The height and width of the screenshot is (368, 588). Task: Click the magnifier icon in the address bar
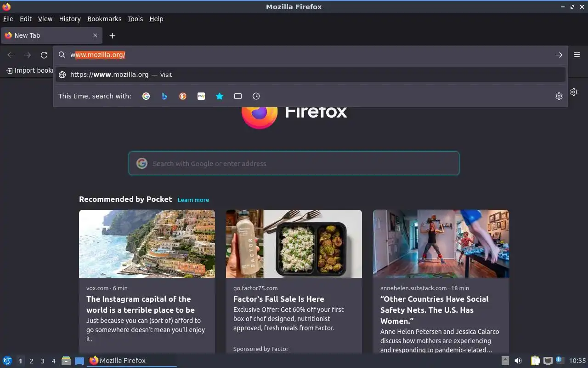pyautogui.click(x=62, y=55)
